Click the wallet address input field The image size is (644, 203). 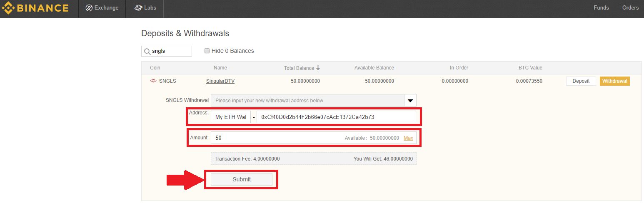click(336, 117)
